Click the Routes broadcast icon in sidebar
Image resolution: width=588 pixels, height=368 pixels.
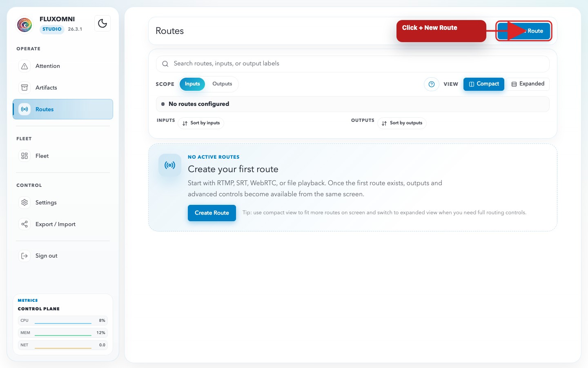tap(24, 109)
